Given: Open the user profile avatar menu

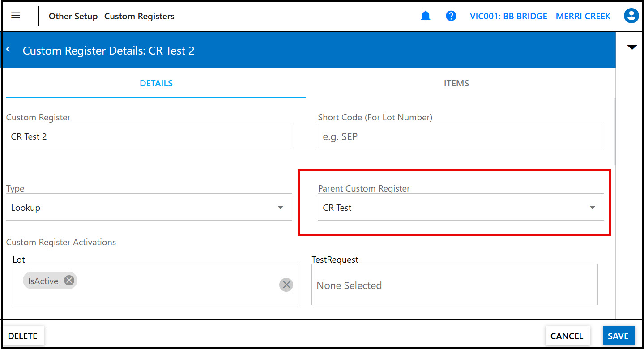Looking at the screenshot, I should (x=631, y=16).
